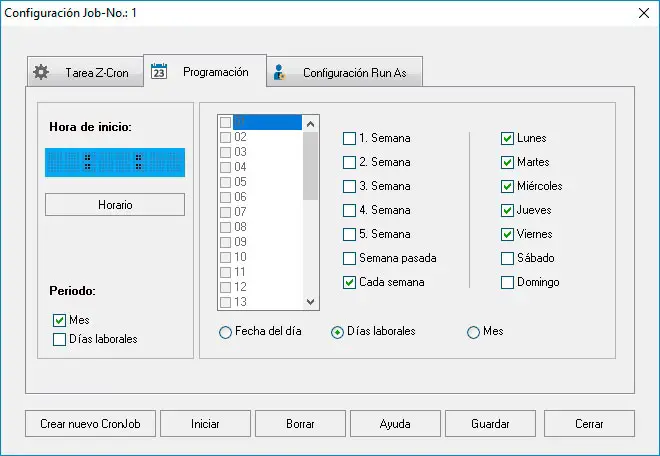Click the start time display field
The width and height of the screenshot is (660, 456).
coord(115,162)
